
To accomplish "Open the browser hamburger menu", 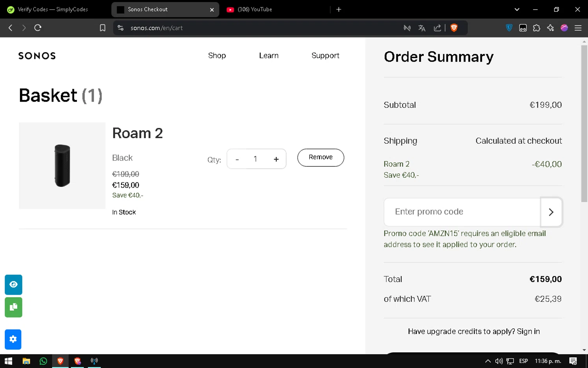I will click(x=578, y=28).
